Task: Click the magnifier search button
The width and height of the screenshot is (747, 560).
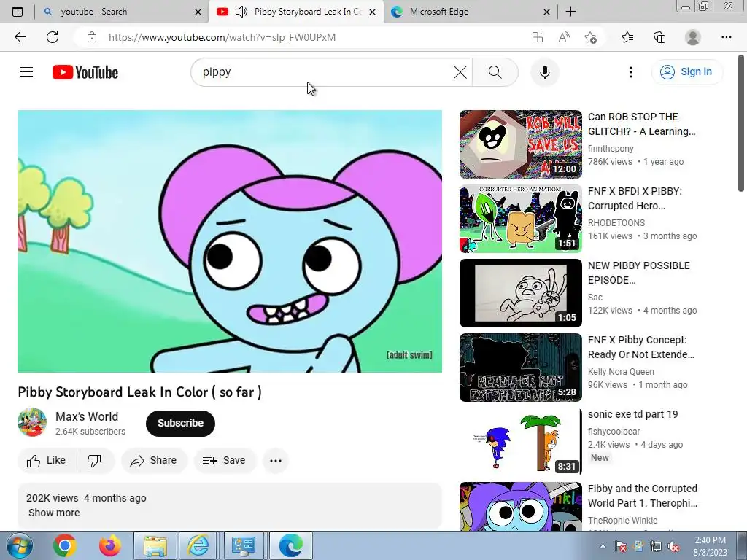Action: pyautogui.click(x=495, y=72)
